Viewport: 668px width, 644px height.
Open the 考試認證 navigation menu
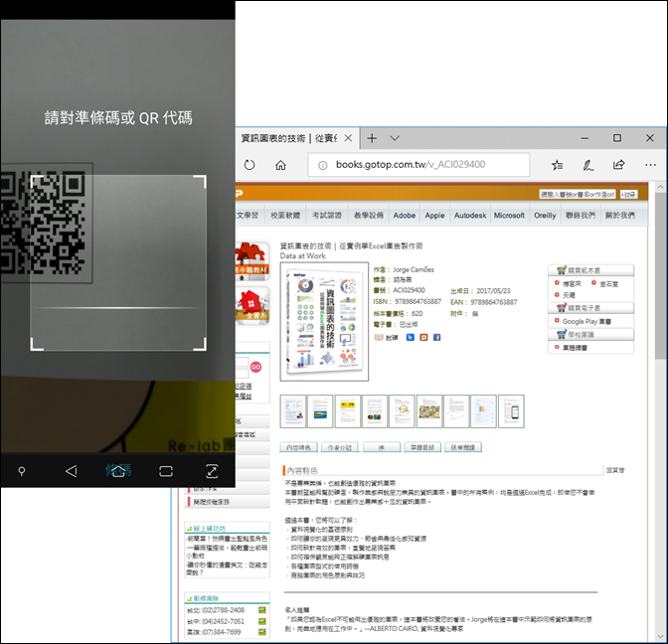(327, 216)
